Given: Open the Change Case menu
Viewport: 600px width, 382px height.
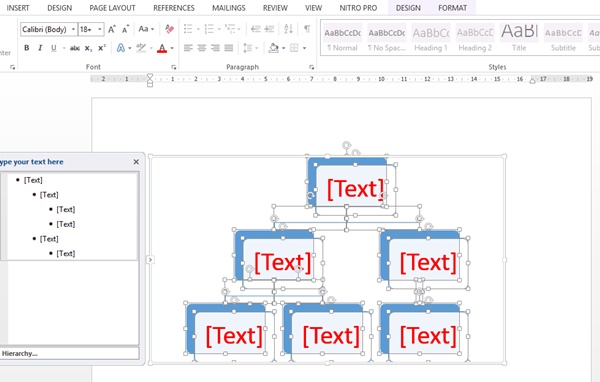Looking at the screenshot, I should pos(146,29).
